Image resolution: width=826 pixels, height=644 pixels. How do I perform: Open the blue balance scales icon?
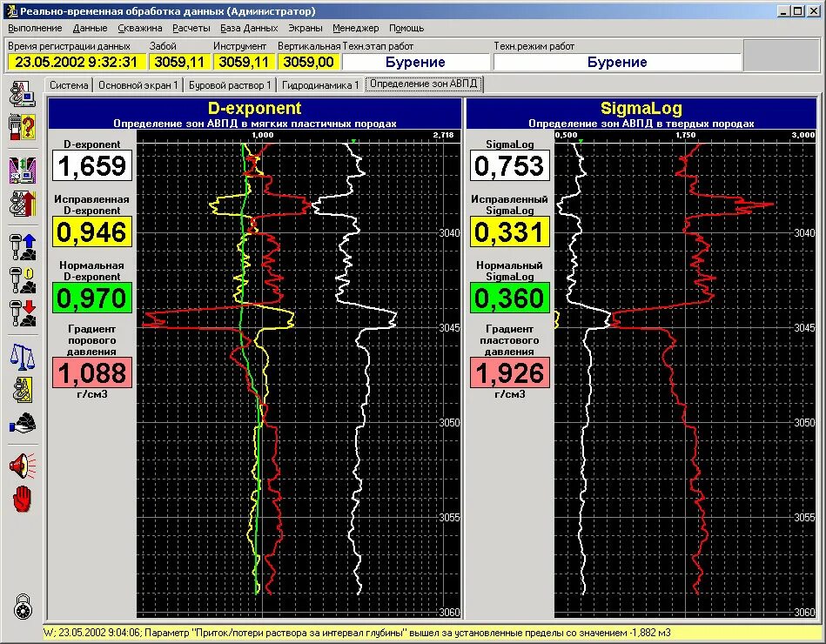(x=22, y=357)
